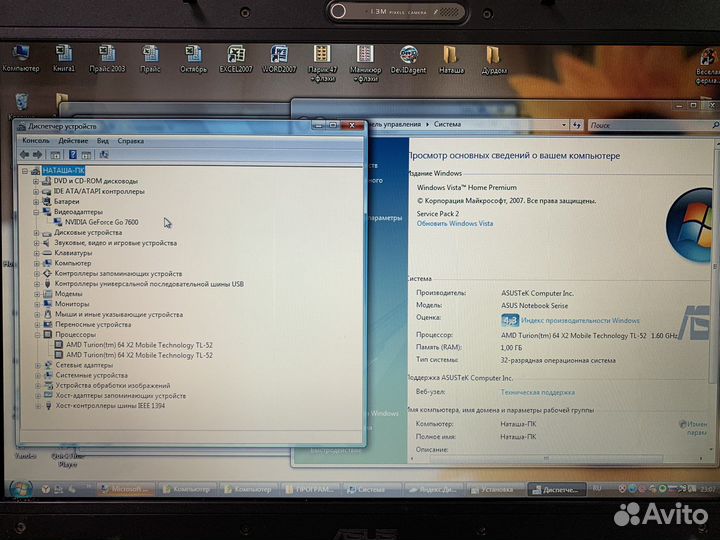Open the Наташа folder on desktop
The height and width of the screenshot is (540, 720).
point(451,60)
